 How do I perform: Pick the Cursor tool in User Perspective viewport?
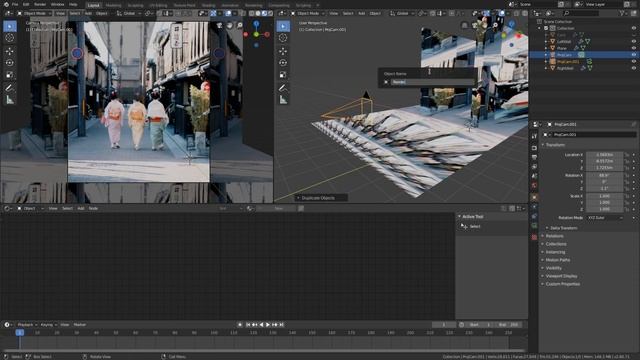[283, 38]
